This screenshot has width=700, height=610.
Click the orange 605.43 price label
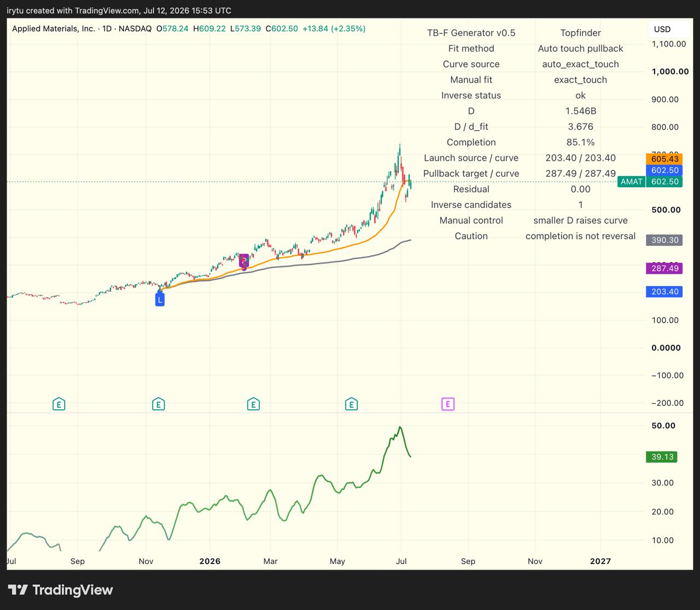[664, 159]
